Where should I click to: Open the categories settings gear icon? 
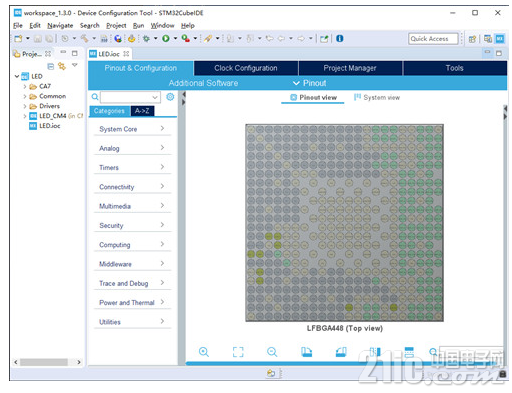coord(170,97)
